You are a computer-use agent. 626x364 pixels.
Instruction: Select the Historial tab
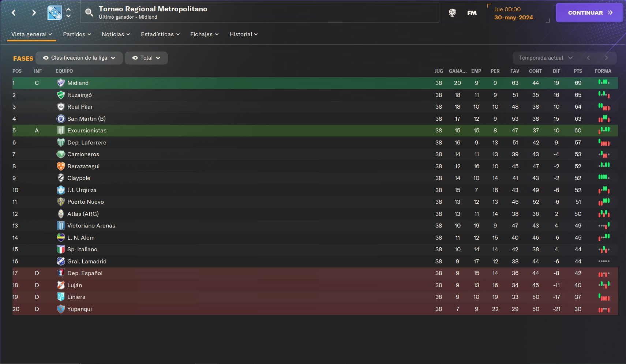243,34
